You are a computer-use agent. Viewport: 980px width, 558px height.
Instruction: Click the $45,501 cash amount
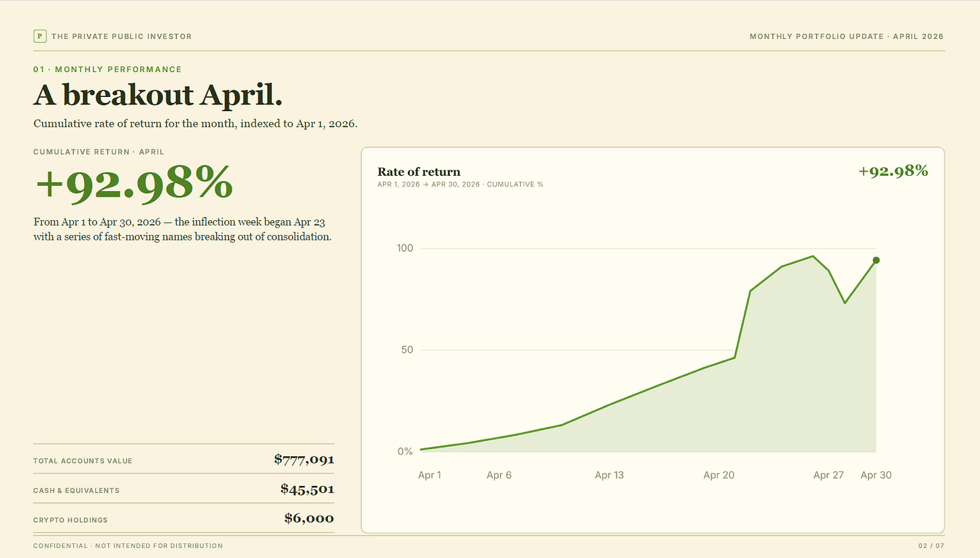tap(308, 489)
